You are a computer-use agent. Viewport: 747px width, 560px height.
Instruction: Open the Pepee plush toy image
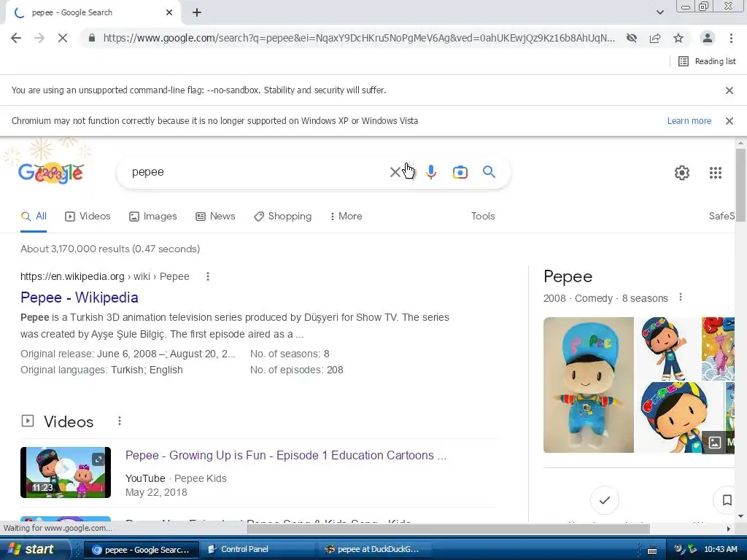pyautogui.click(x=589, y=385)
